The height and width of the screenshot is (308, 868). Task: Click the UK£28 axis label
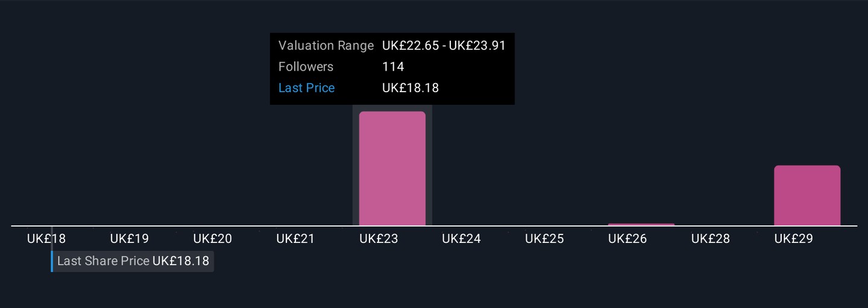[x=710, y=239]
